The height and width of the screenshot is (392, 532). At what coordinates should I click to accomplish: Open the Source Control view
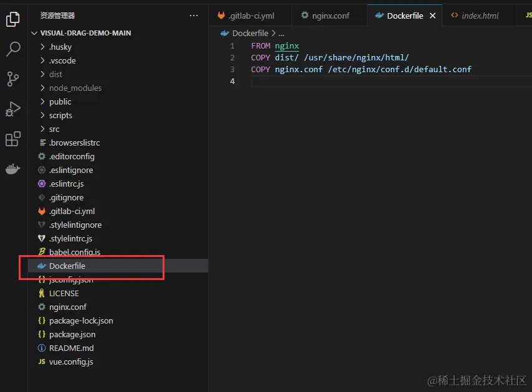[13, 79]
